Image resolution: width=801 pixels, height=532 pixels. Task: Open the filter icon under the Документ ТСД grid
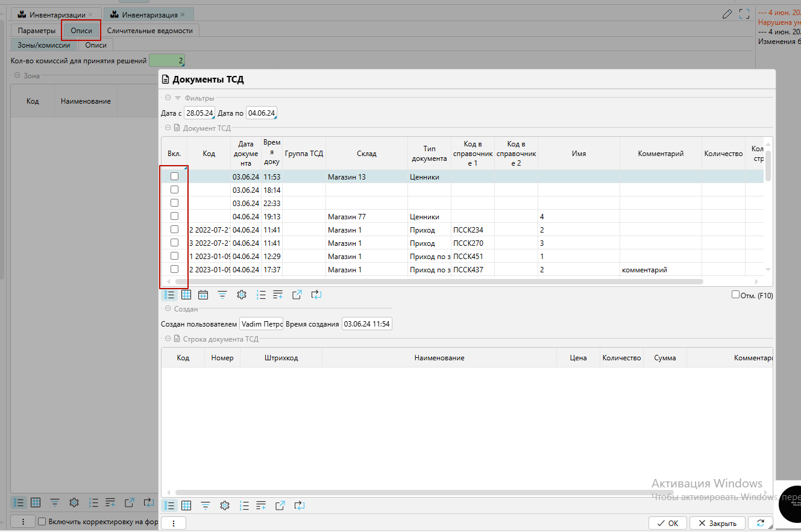click(x=222, y=295)
